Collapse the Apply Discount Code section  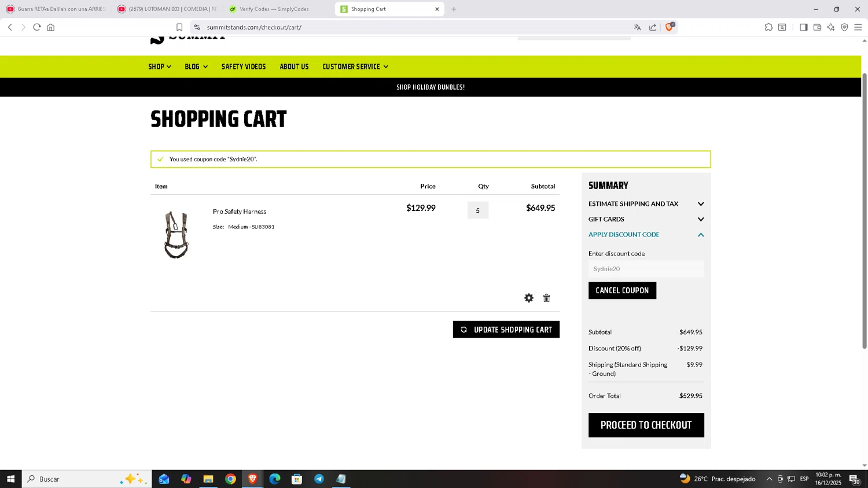pos(646,235)
